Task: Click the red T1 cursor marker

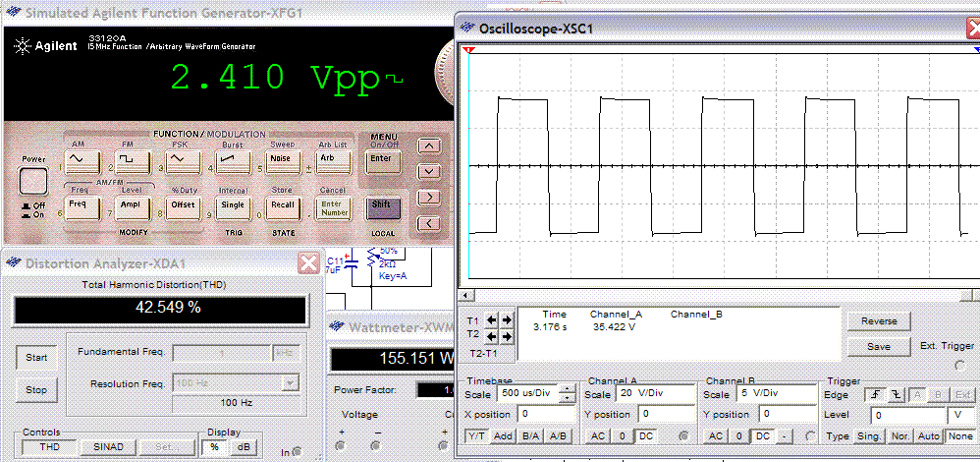Action: pyautogui.click(x=470, y=49)
